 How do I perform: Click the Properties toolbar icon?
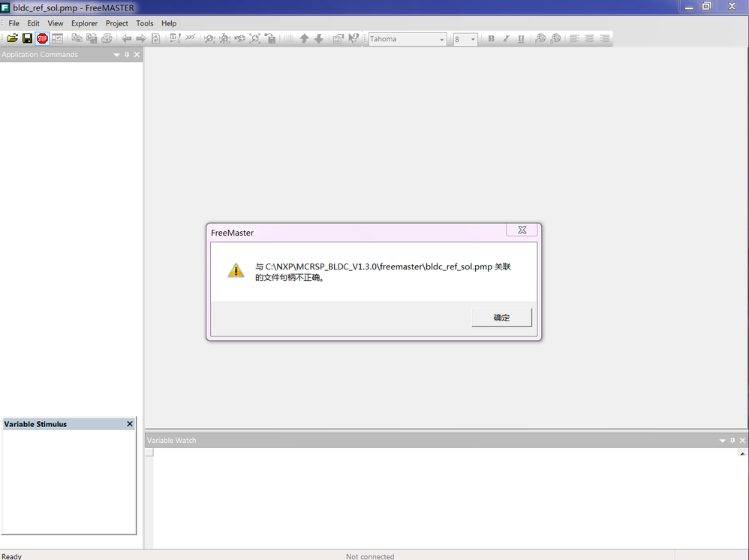tap(338, 39)
